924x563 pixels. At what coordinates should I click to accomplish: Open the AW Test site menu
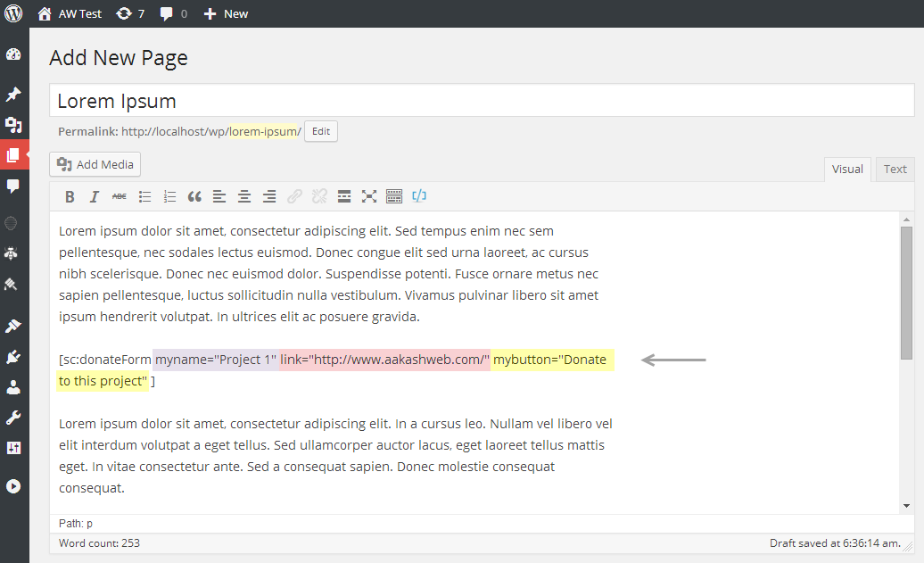point(70,13)
